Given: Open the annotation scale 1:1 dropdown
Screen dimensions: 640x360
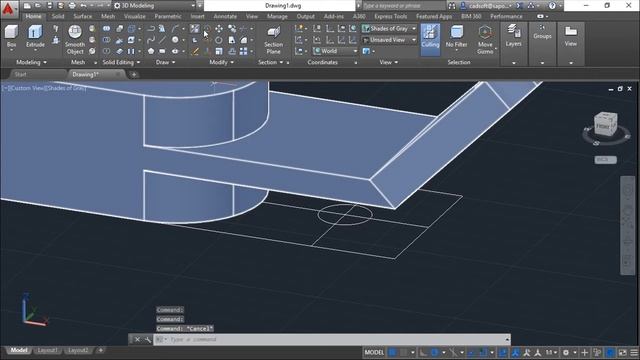Looking at the screenshot, I should (551, 352).
